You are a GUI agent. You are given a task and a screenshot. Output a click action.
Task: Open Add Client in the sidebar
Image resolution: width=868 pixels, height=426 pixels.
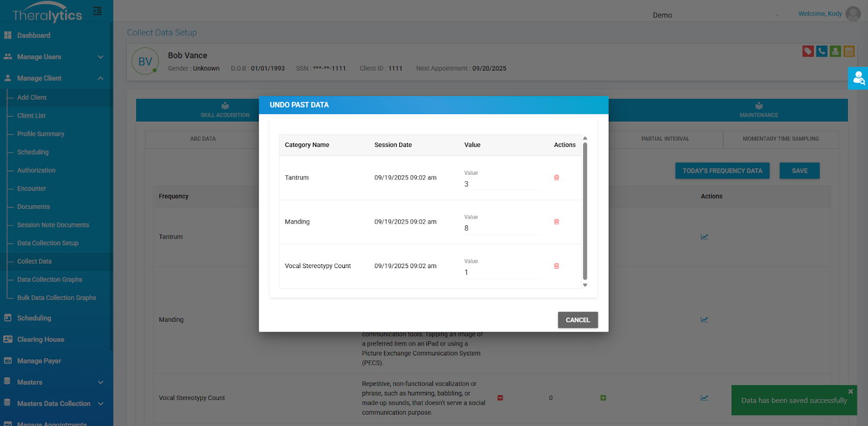(x=32, y=98)
